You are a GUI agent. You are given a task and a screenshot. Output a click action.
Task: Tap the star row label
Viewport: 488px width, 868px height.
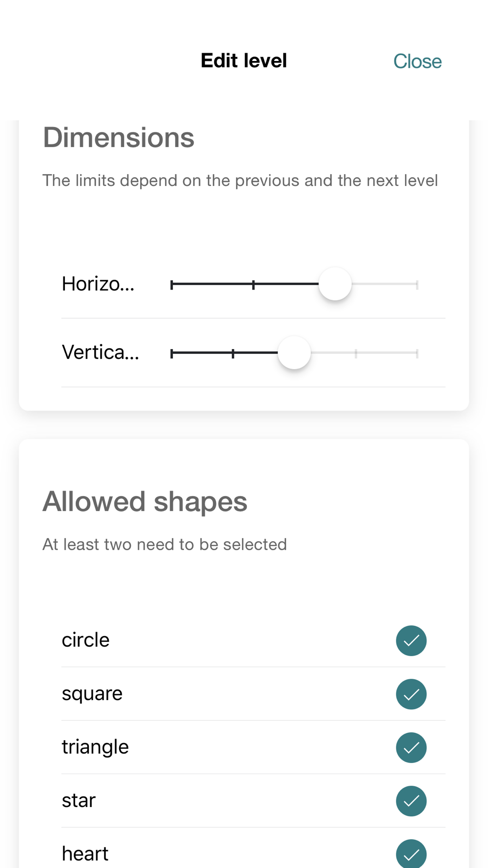79,801
